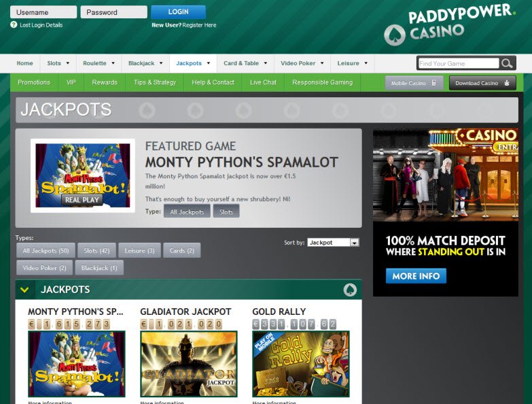Open Live Chat
532x404 pixels.
click(x=263, y=82)
